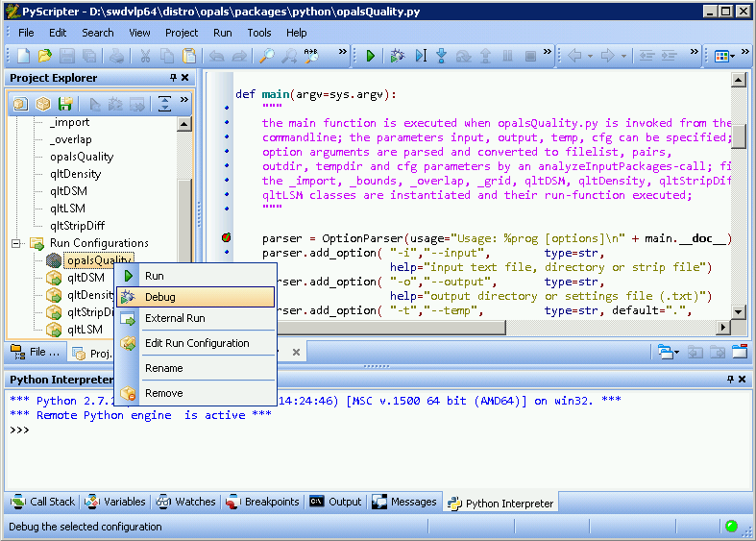Image resolution: width=756 pixels, height=541 pixels.
Task: Select Edit Run Configuration menu entry
Action: coord(196,343)
